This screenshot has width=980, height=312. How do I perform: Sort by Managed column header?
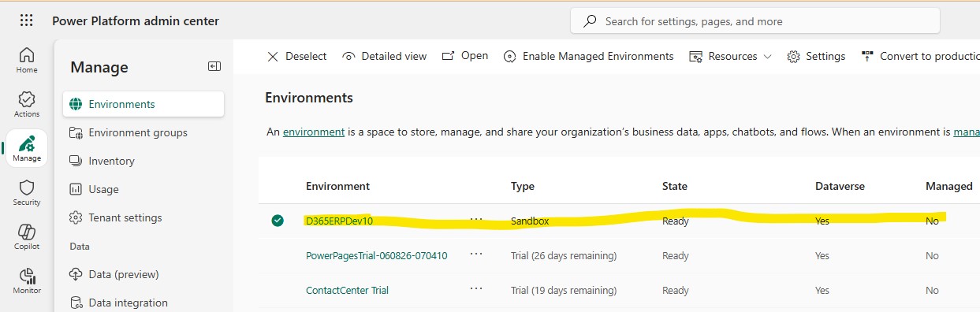949,186
